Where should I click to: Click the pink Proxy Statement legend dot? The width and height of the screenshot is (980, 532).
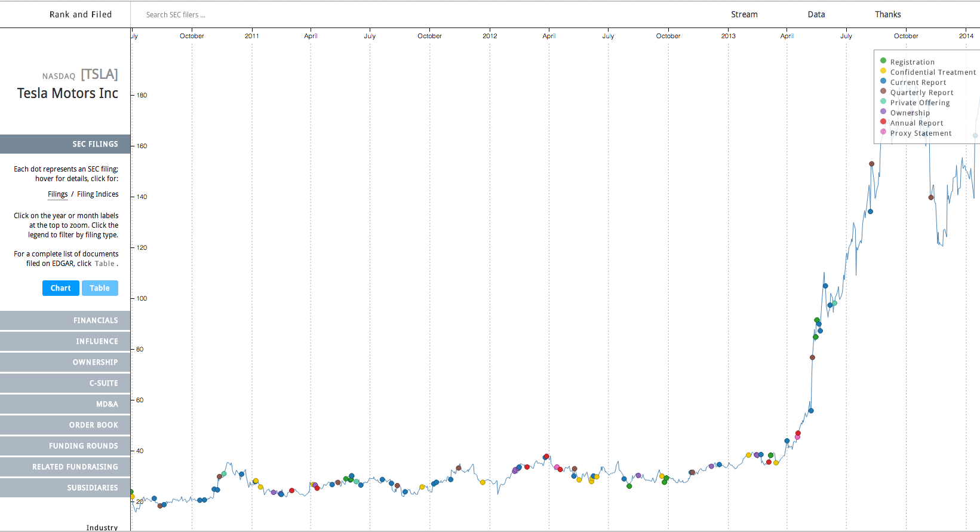[883, 132]
